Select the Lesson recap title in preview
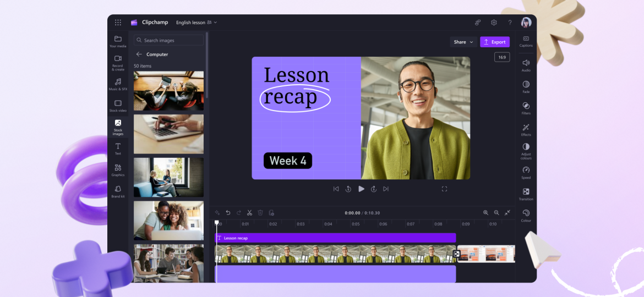The height and width of the screenshot is (297, 644). (296, 87)
